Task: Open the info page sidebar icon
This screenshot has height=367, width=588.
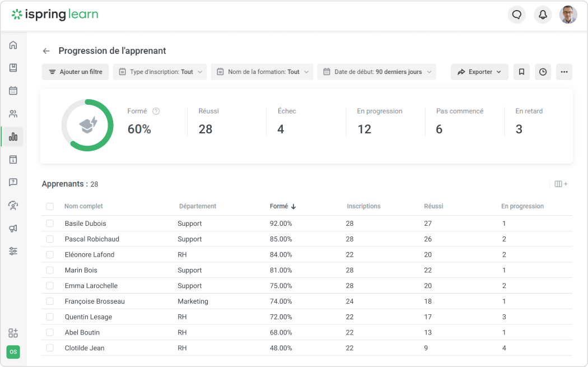Action: click(x=13, y=160)
